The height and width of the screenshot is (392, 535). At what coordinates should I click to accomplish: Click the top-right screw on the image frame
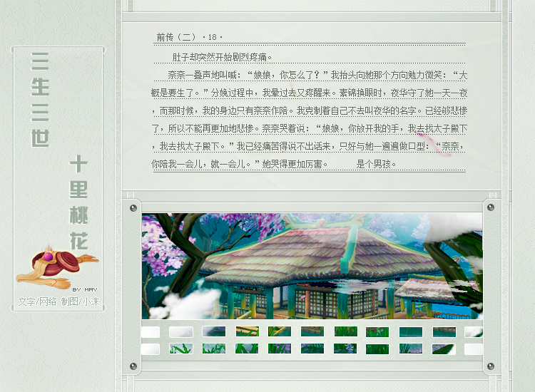[489, 208]
